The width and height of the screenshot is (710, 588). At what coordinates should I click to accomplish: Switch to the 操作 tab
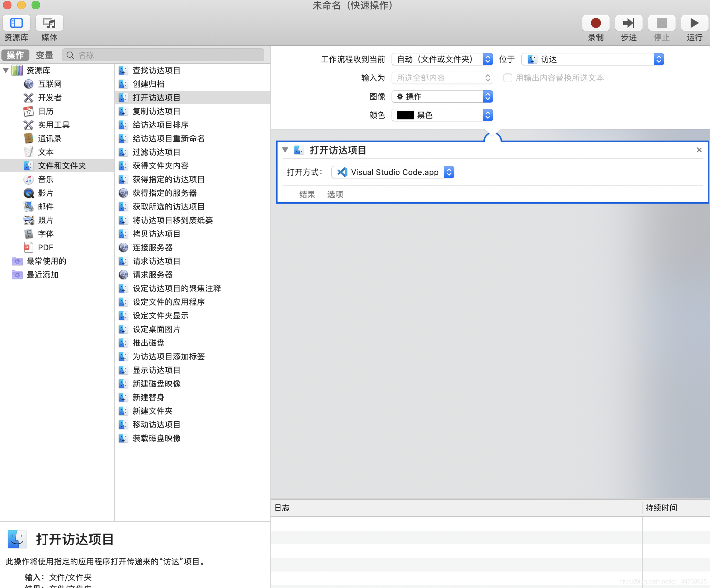(15, 55)
